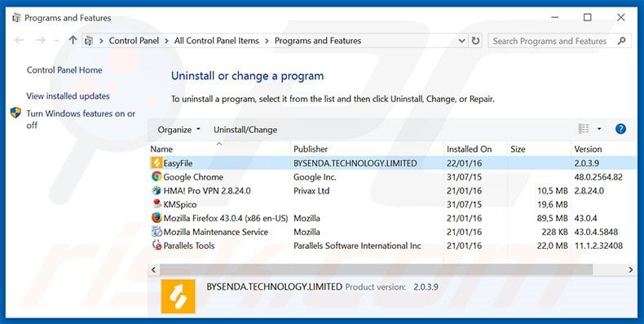Refresh the Programs and Features list
This screenshot has width=644, height=324.
click(475, 41)
